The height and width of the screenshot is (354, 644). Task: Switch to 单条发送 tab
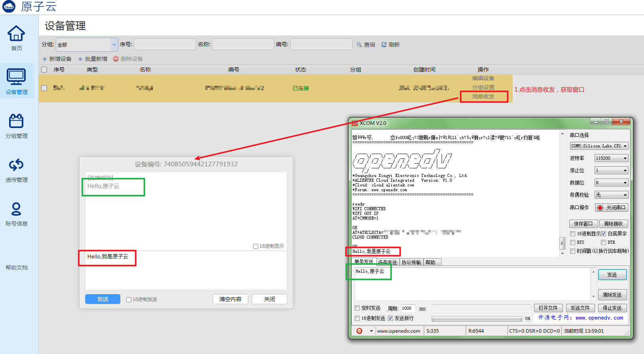click(x=364, y=262)
